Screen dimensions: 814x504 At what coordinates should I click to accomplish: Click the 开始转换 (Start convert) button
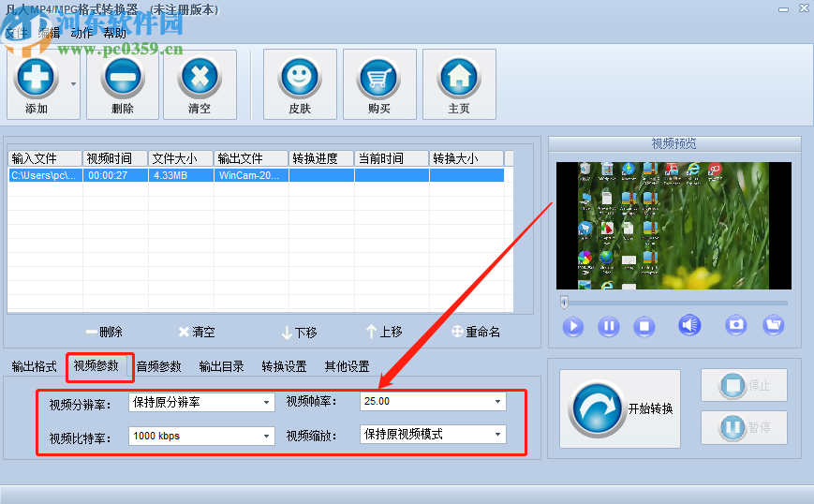620,409
